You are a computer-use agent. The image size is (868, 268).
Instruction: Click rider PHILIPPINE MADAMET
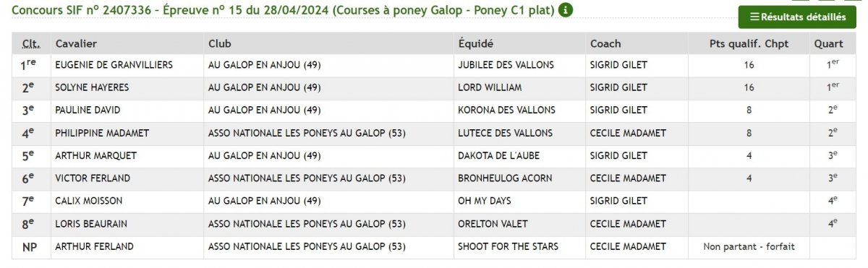coord(104,133)
